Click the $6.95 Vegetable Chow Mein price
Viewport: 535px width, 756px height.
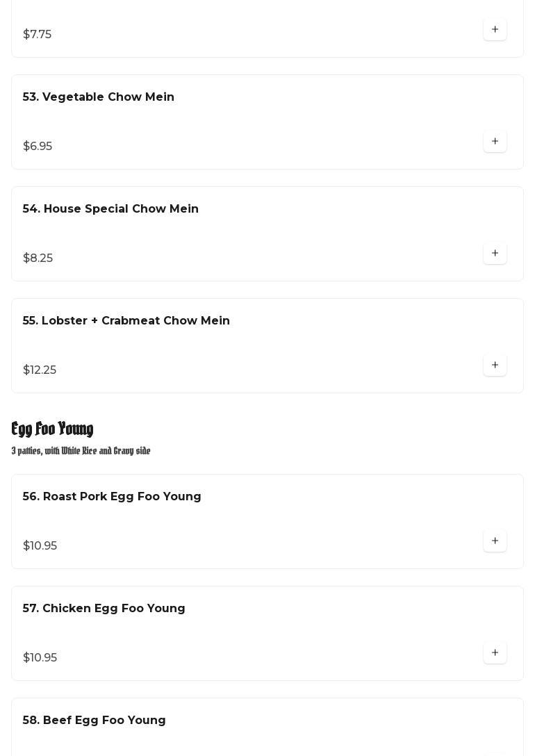[x=38, y=147]
